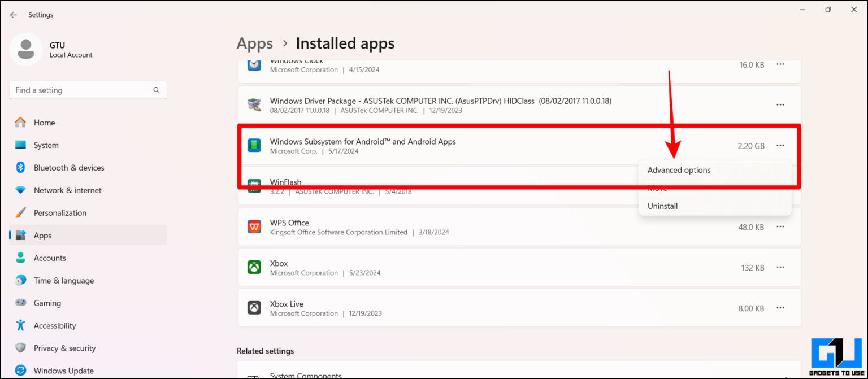Open the GTU local account avatar
This screenshot has width=868, height=379.
[26, 49]
